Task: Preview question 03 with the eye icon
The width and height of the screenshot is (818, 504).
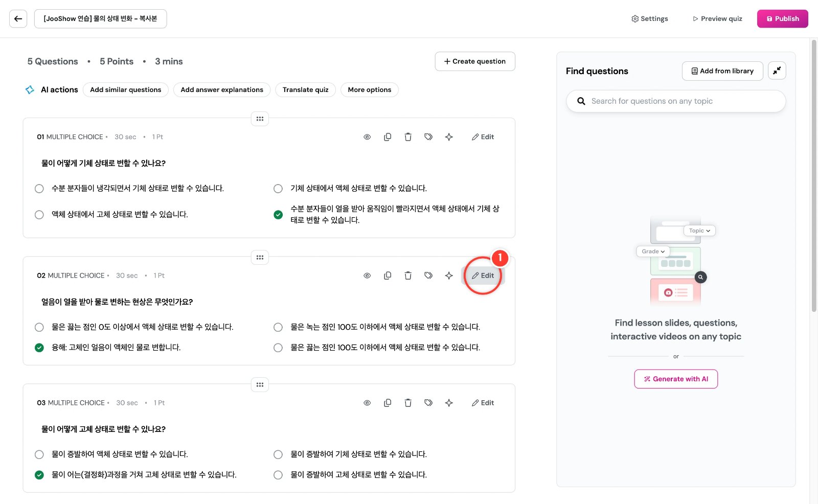Action: pyautogui.click(x=367, y=403)
